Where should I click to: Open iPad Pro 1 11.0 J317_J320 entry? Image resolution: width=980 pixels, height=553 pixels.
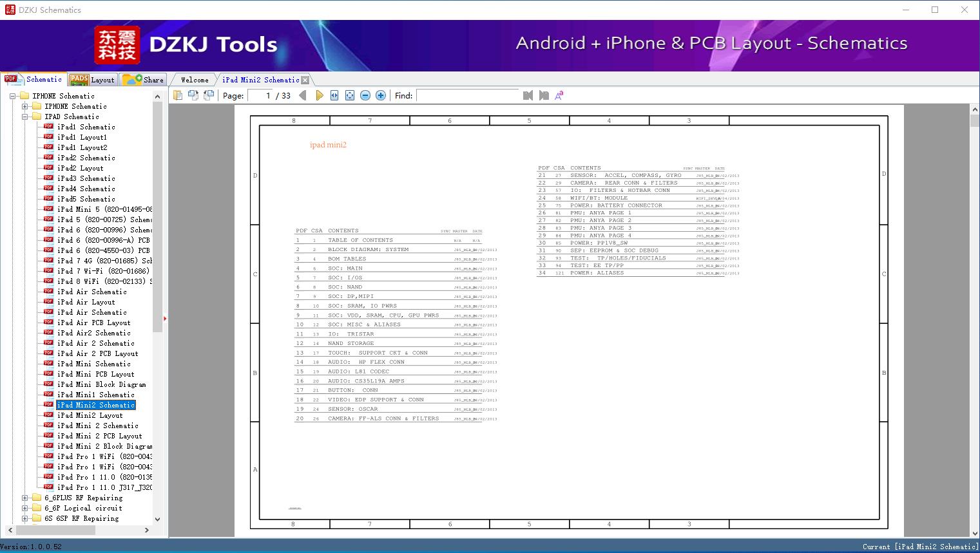104,487
